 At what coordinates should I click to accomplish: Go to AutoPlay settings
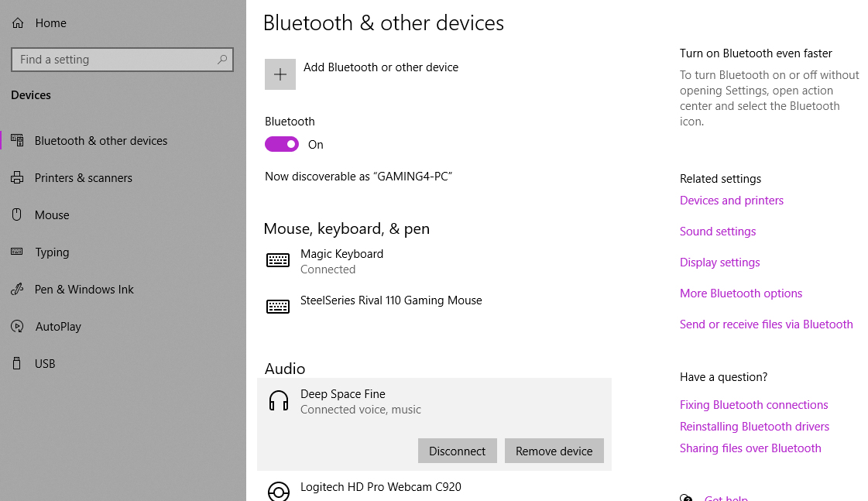tap(58, 327)
